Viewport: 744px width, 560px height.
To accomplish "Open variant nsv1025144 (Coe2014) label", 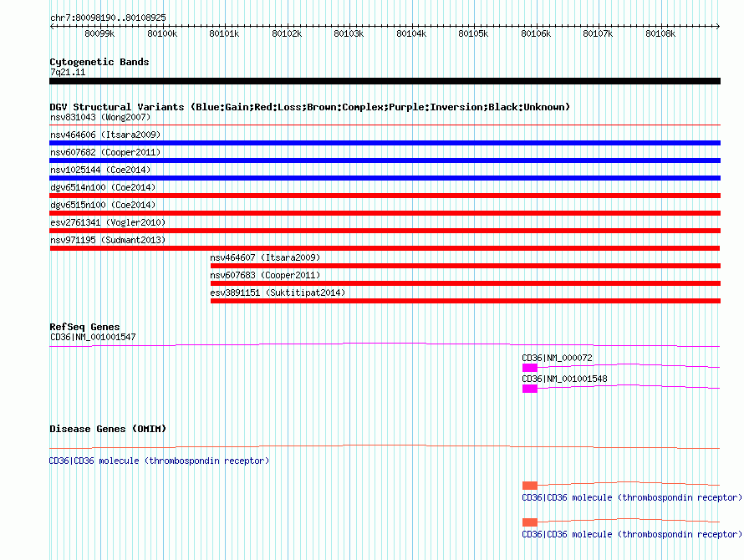I will point(100,170).
